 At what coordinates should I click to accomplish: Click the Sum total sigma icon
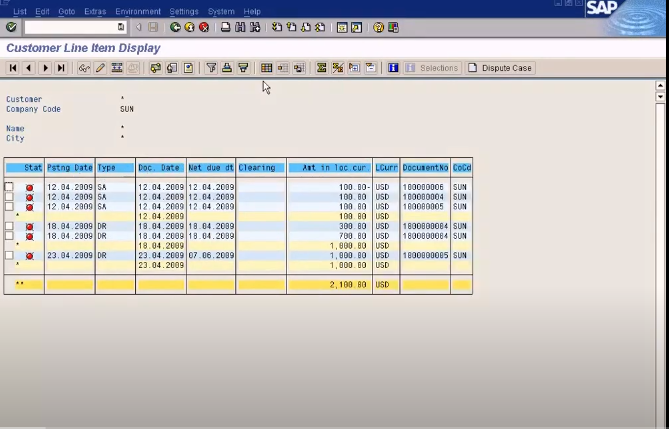coord(321,68)
